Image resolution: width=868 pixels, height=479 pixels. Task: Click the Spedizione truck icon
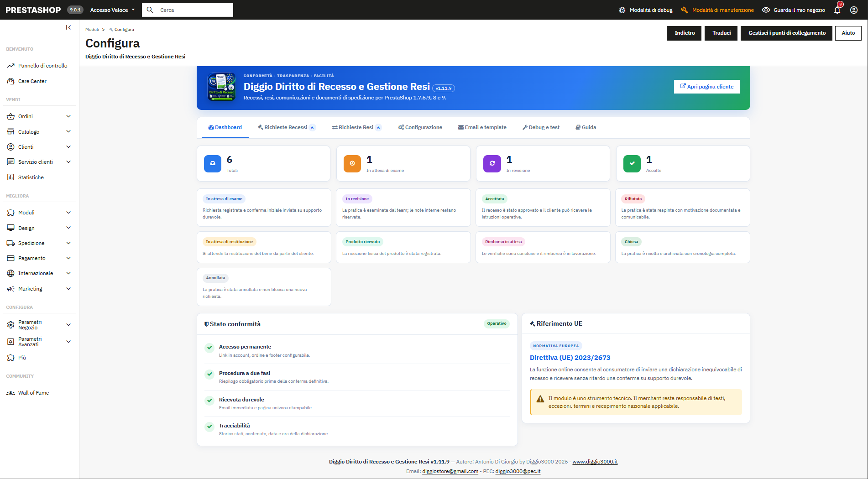pyautogui.click(x=10, y=243)
